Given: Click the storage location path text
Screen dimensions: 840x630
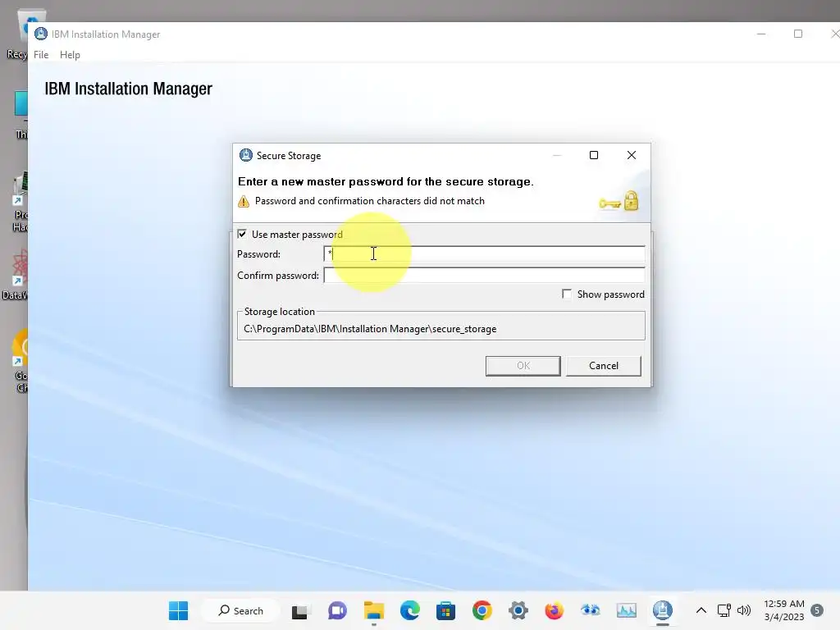Looking at the screenshot, I should tap(370, 329).
